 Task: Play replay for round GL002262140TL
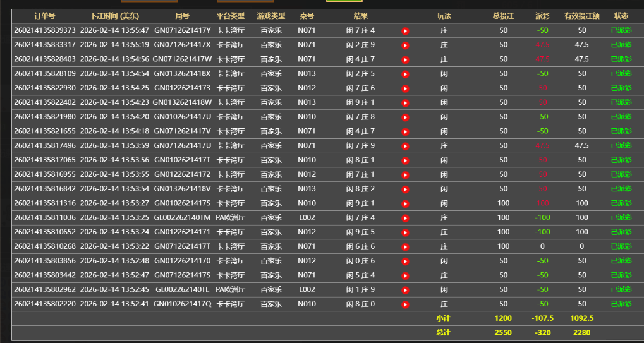tap(406, 290)
